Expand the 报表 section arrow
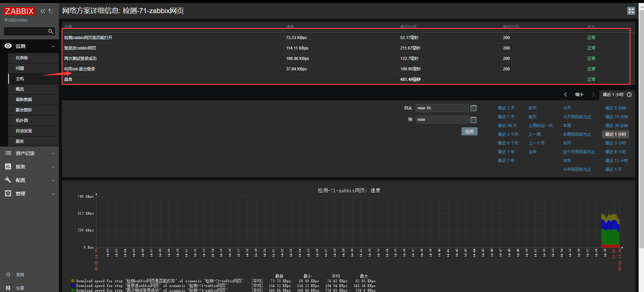The width and height of the screenshot is (644, 292). point(53,167)
